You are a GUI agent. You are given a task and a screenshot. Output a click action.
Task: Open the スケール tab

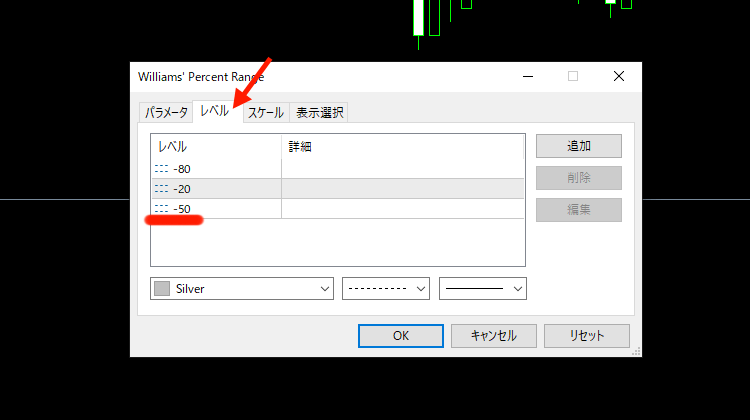[266, 112]
